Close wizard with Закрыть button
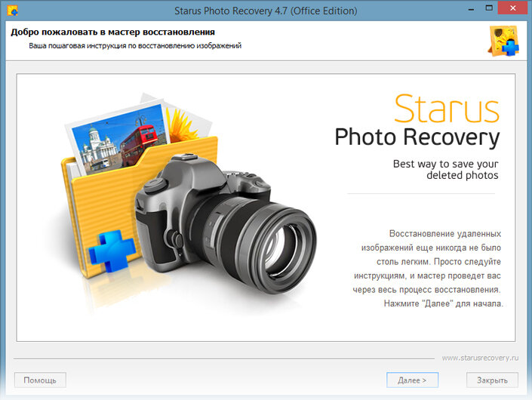Screen dimensions: 532x400 point(492,380)
